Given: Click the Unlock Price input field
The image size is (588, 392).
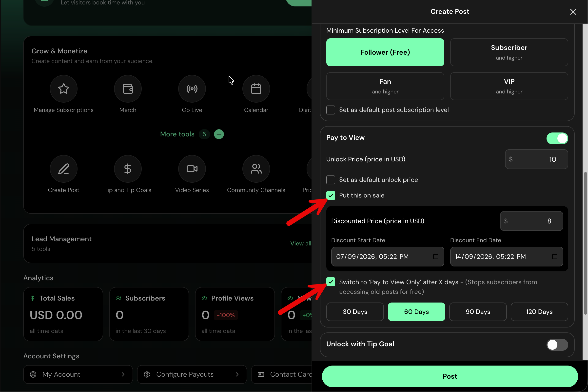Looking at the screenshot, I should tap(536, 159).
